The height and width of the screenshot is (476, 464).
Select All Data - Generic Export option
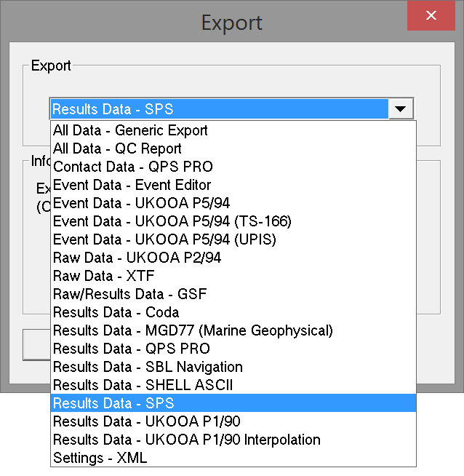pyautogui.click(x=131, y=131)
